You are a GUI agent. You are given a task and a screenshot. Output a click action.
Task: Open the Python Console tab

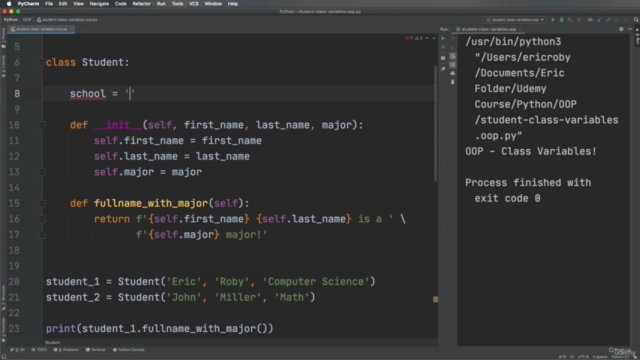click(x=129, y=350)
